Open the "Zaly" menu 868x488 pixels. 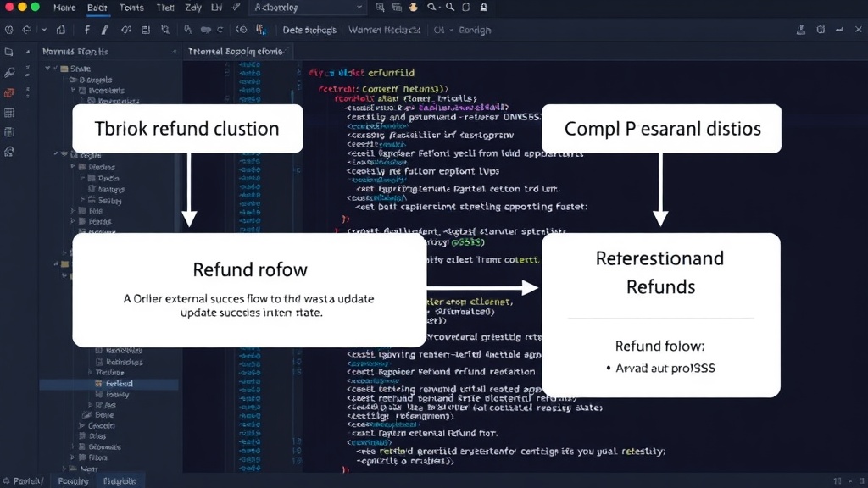tap(193, 8)
